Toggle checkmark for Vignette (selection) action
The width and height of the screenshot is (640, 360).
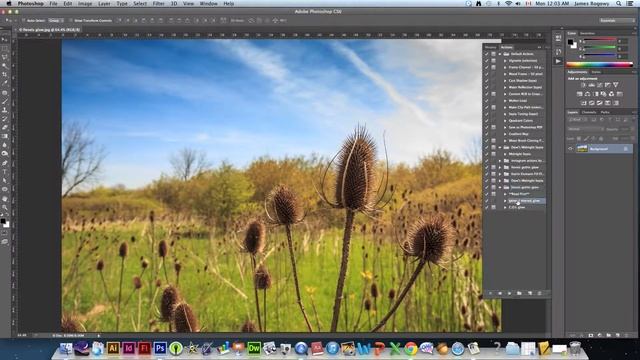(487, 60)
